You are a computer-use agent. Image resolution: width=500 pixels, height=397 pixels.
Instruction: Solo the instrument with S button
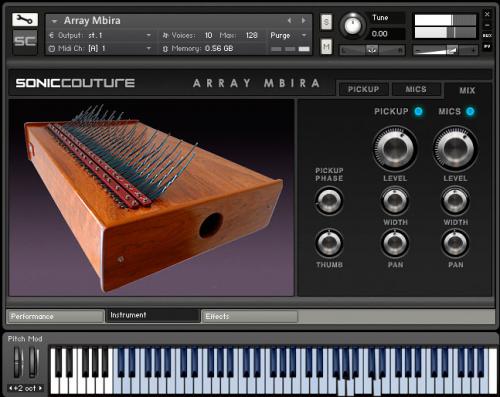click(x=326, y=22)
